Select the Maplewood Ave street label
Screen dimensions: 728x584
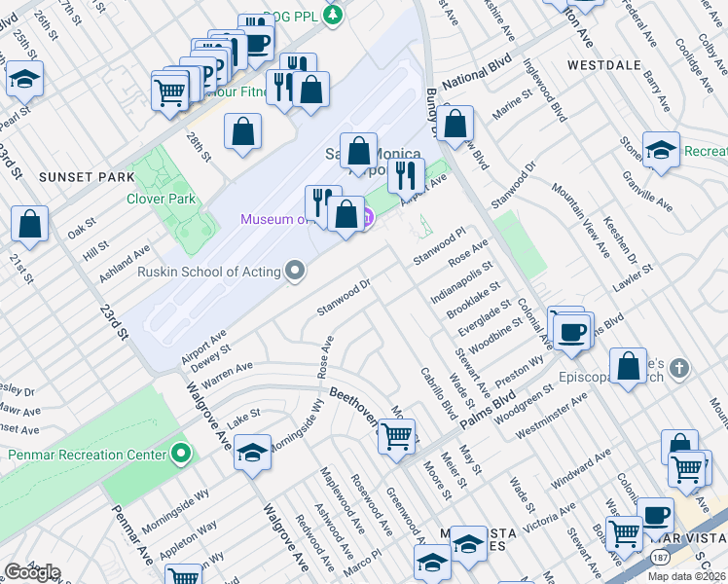[x=343, y=500]
